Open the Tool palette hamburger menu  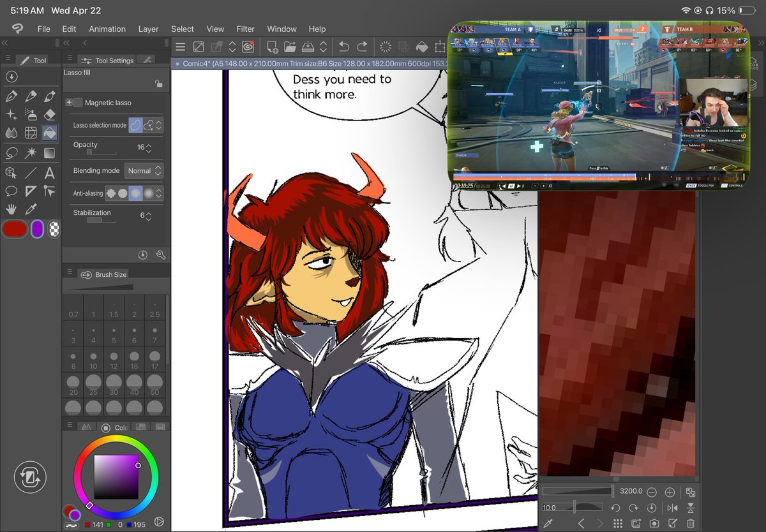click(8, 58)
